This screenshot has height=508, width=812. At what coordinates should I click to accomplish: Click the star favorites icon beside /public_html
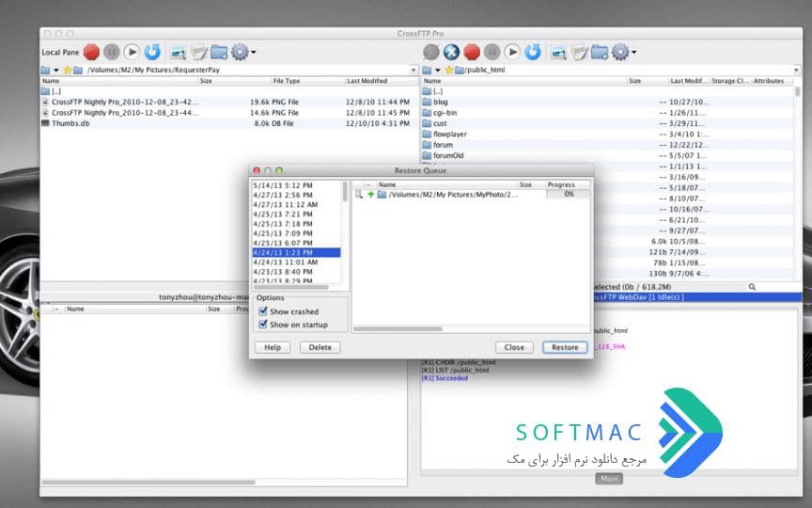click(449, 70)
